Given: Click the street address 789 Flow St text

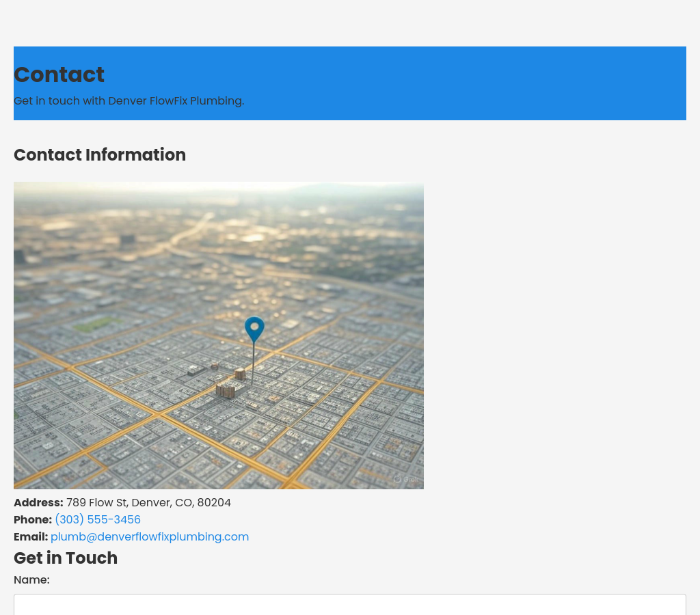Looking at the screenshot, I should click(148, 502).
